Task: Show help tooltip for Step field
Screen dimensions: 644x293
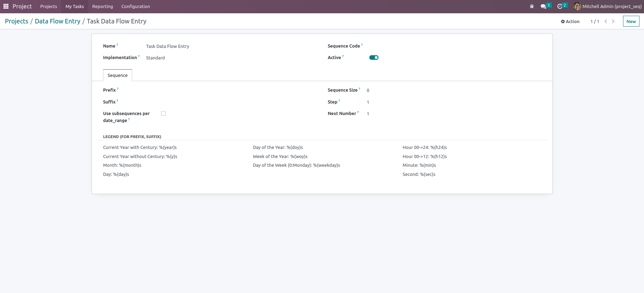Action: [339, 101]
